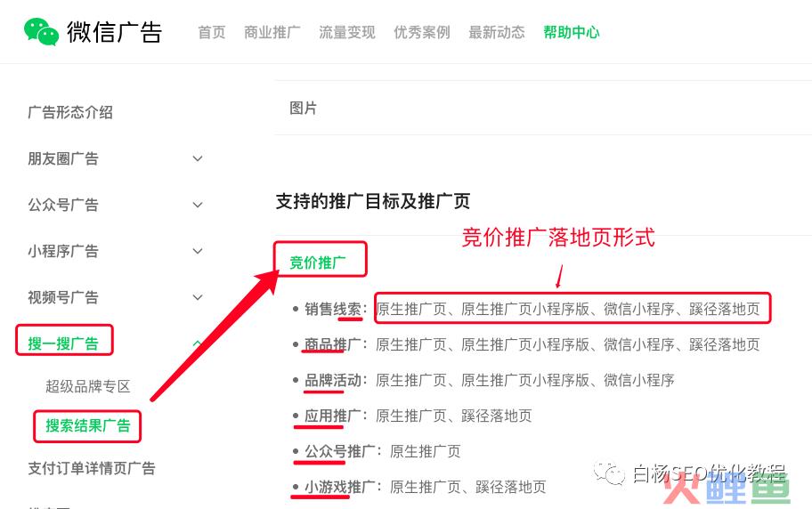The image size is (812, 509).
Task: Click the WeChat green logo icon
Action: [42, 31]
